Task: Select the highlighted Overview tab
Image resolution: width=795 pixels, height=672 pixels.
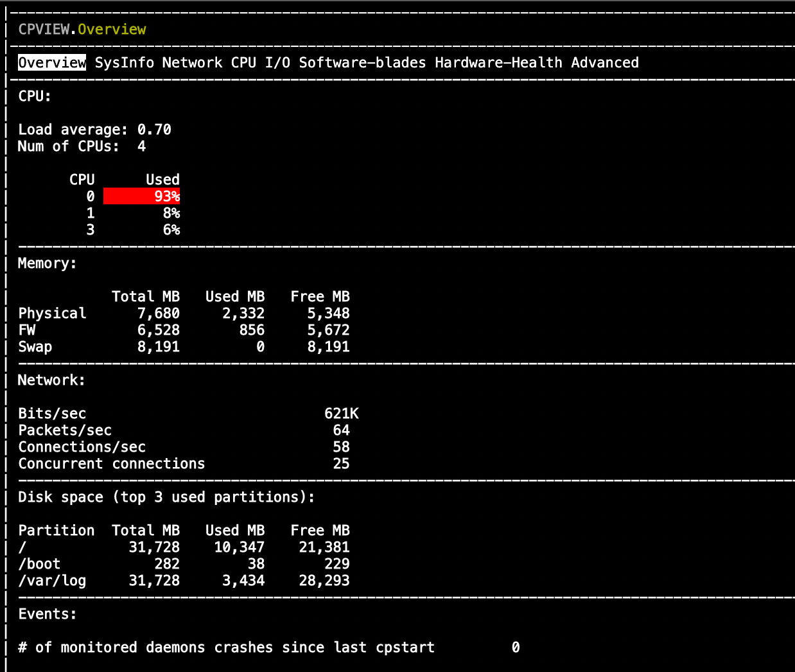Action: 52,62
